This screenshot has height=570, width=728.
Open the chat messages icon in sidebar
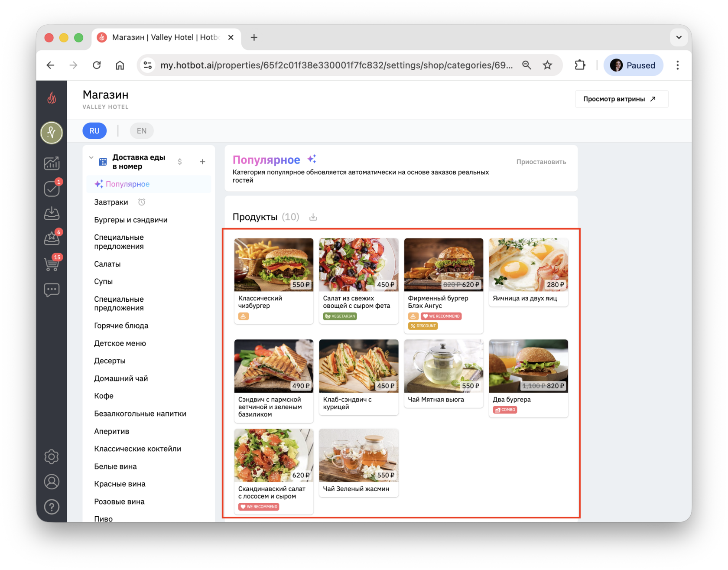click(x=52, y=290)
